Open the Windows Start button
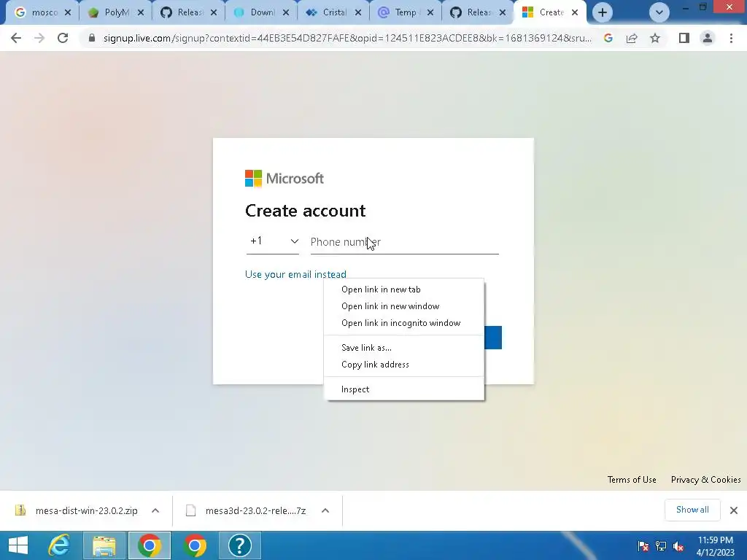Image resolution: width=747 pixels, height=560 pixels. [18, 545]
